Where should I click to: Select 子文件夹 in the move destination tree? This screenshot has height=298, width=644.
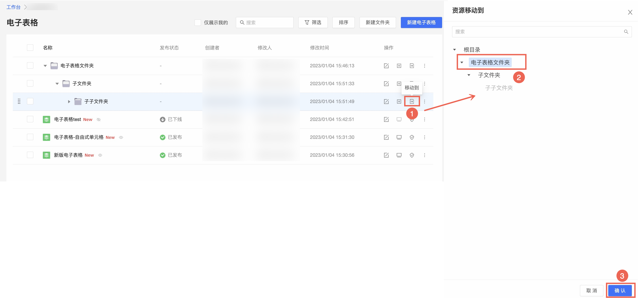tap(489, 75)
